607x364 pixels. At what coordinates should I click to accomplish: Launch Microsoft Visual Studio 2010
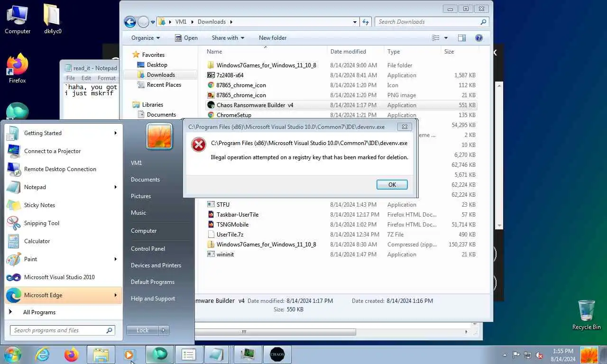(x=64, y=277)
